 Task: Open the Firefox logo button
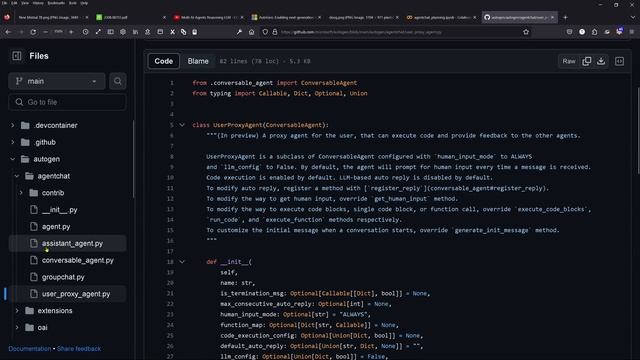pyautogui.click(x=7, y=17)
